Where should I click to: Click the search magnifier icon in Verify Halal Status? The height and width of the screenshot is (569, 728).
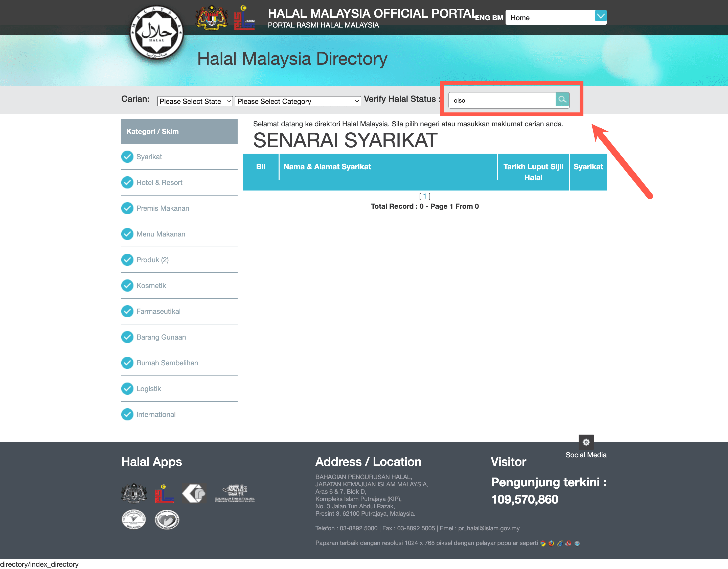pos(561,100)
